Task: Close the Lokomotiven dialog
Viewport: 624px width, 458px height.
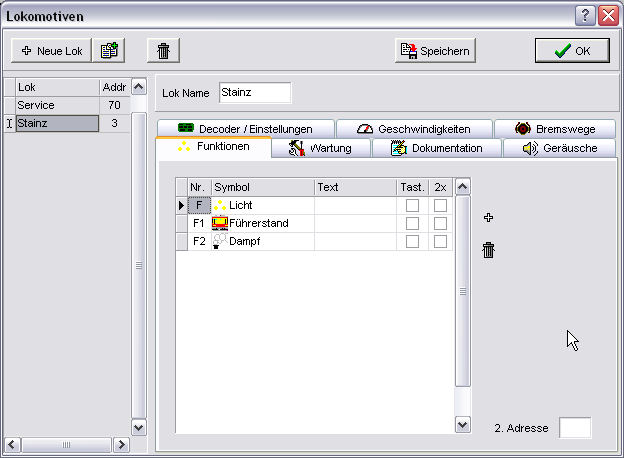Action: [x=608, y=16]
